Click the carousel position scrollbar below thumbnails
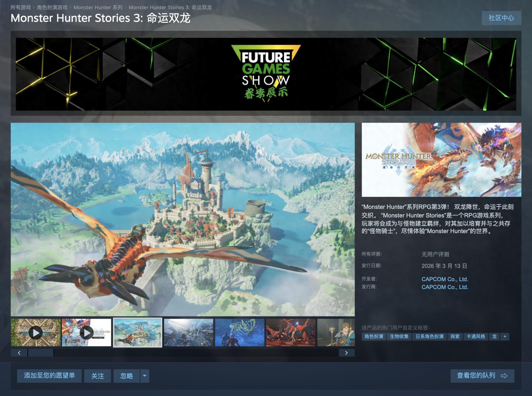This screenshot has height=396, width=532. 41,353
